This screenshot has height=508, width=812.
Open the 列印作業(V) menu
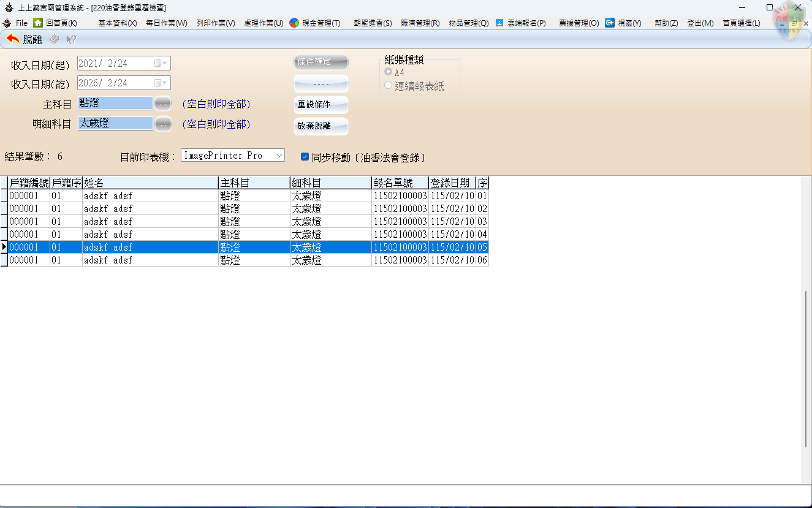[215, 23]
